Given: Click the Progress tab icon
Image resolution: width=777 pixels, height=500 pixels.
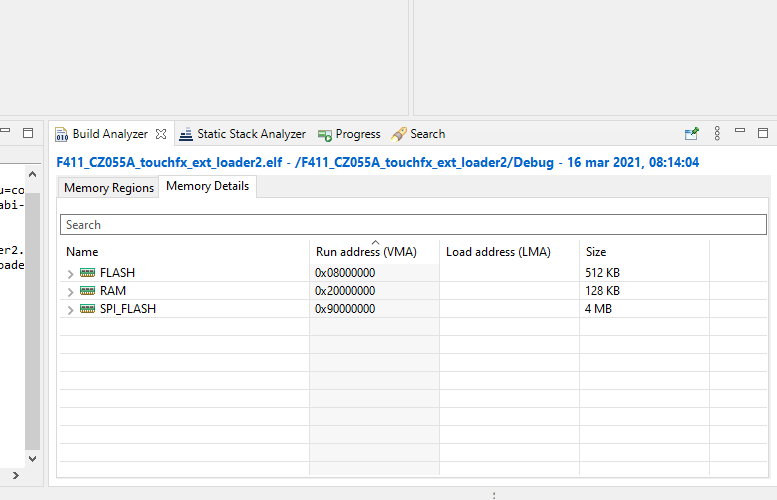Looking at the screenshot, I should (325, 135).
